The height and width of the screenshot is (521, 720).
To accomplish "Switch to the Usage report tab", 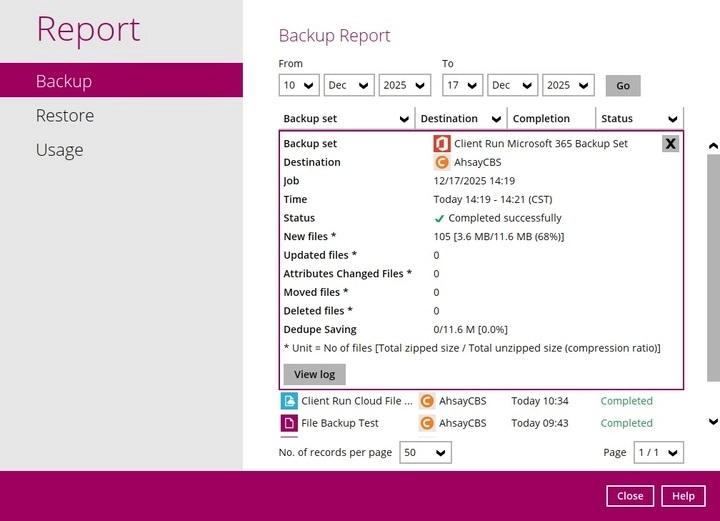I will pos(59,150).
